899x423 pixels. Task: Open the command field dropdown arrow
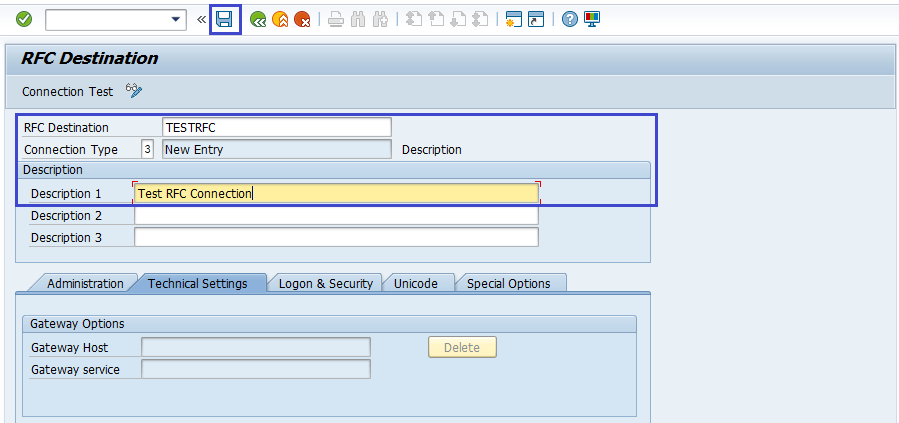pyautogui.click(x=177, y=19)
